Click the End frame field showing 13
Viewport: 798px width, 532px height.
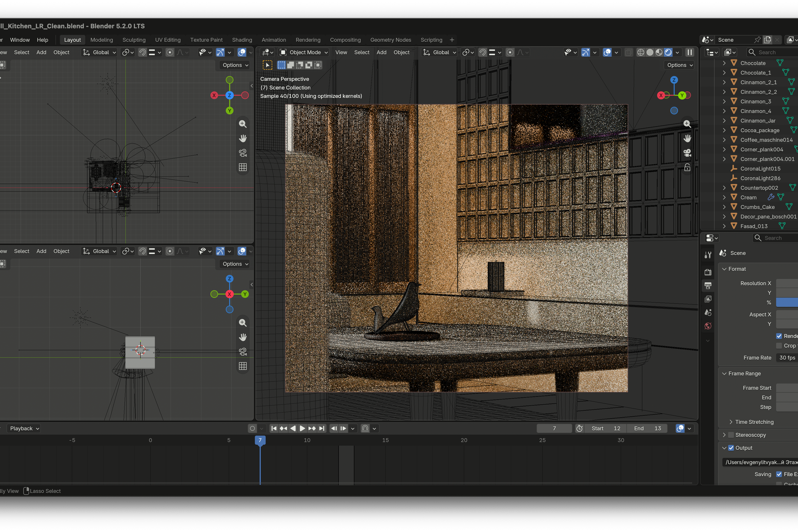pyautogui.click(x=647, y=429)
